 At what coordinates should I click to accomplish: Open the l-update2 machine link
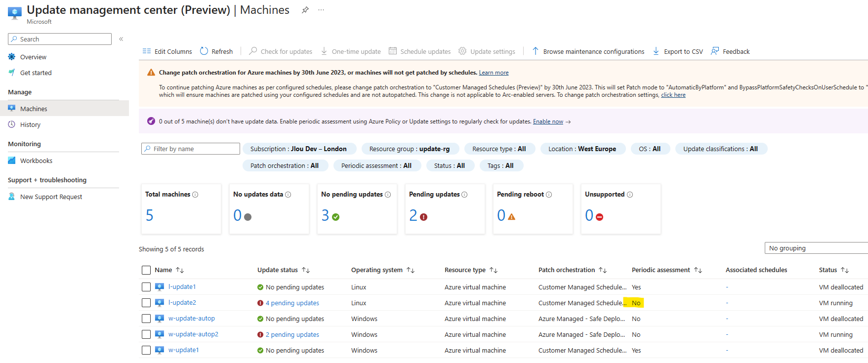coord(182,302)
